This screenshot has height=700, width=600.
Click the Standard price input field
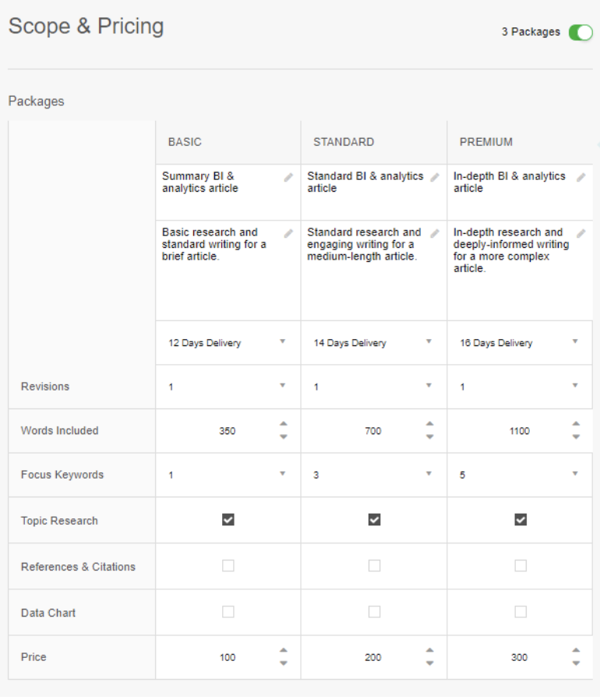(372, 657)
